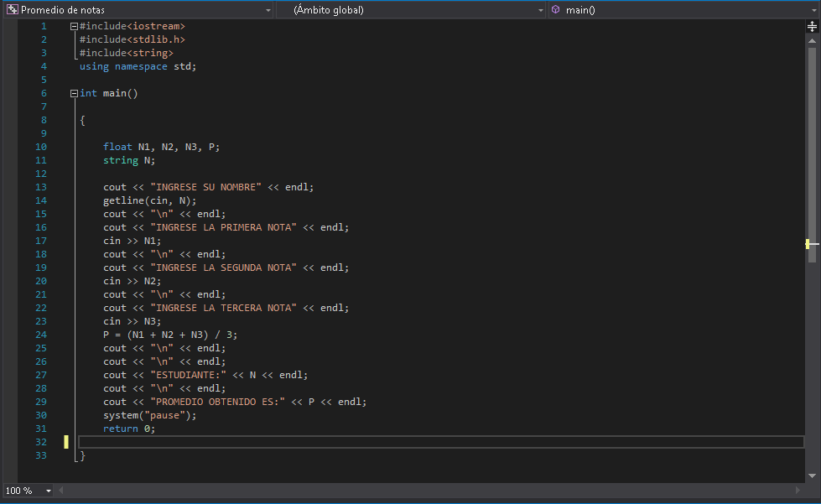Click the "INGRESE LA SEGUNDA NOTA" string

(223, 268)
